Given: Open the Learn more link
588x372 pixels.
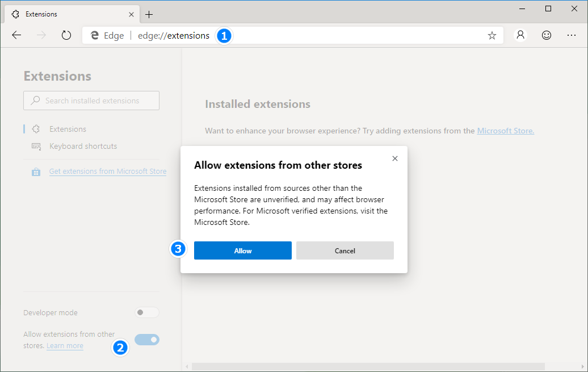Looking at the screenshot, I should pyautogui.click(x=65, y=346).
